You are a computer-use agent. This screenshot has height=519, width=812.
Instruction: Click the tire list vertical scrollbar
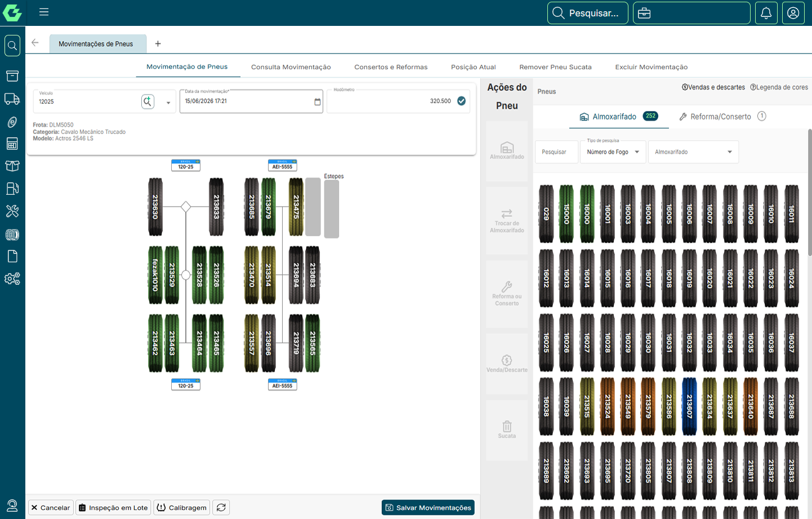tap(810, 191)
